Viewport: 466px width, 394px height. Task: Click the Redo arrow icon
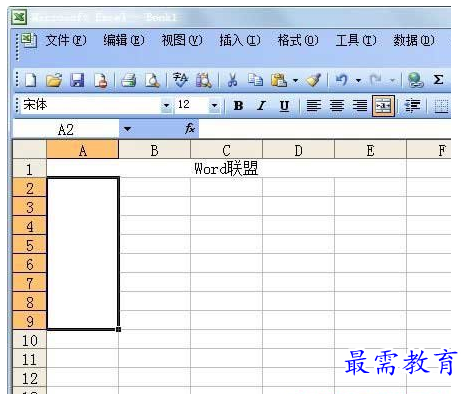coord(376,80)
